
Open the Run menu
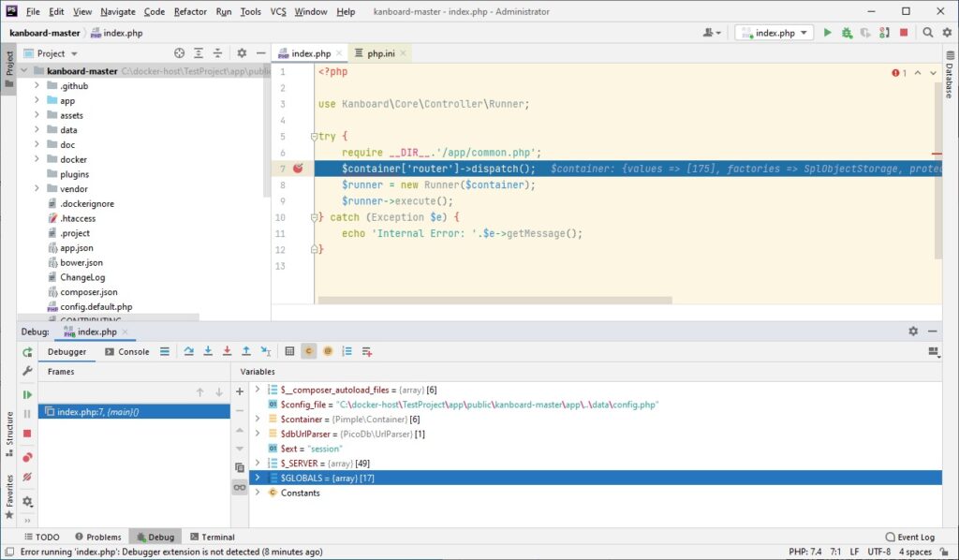(x=224, y=11)
